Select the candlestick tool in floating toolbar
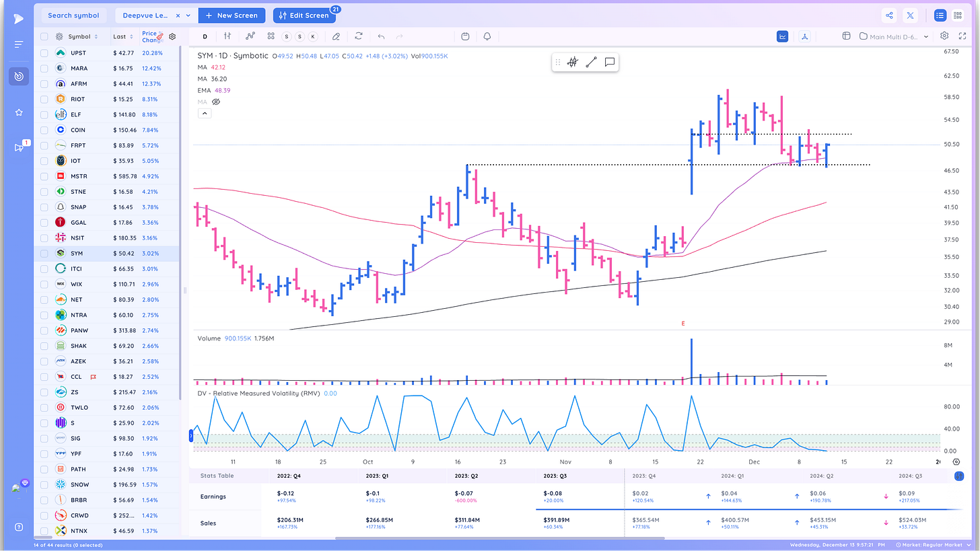This screenshot has width=980, height=551. [572, 62]
